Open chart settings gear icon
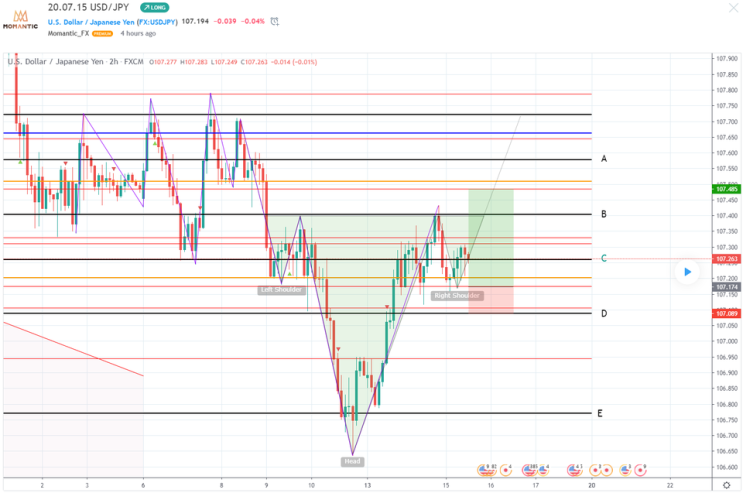743x493 pixels. pyautogui.click(x=726, y=485)
